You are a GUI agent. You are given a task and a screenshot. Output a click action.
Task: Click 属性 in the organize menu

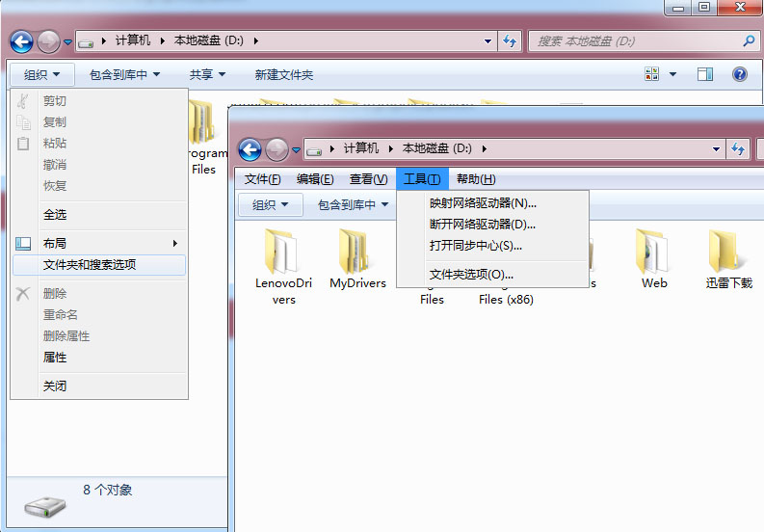[x=99, y=357]
